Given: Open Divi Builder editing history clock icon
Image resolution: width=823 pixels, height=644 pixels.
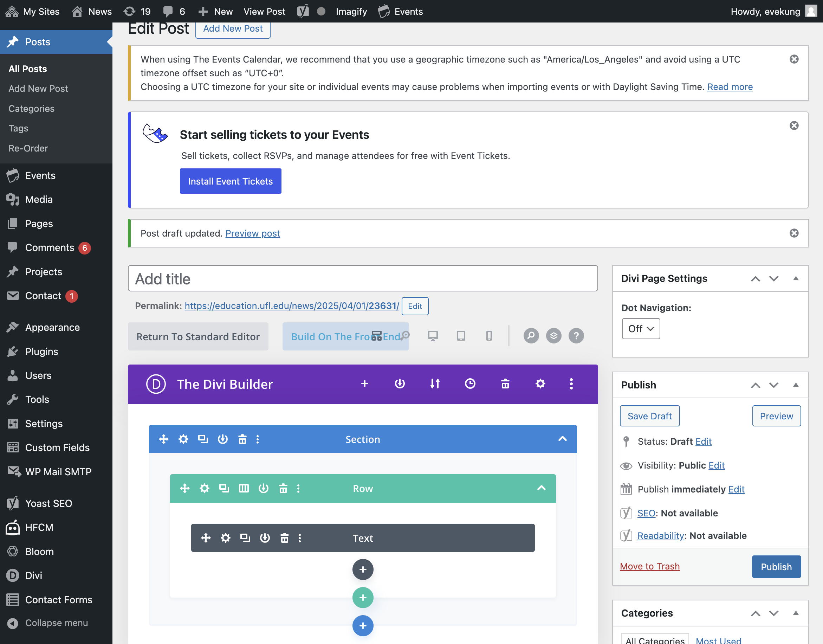Looking at the screenshot, I should click(x=470, y=384).
